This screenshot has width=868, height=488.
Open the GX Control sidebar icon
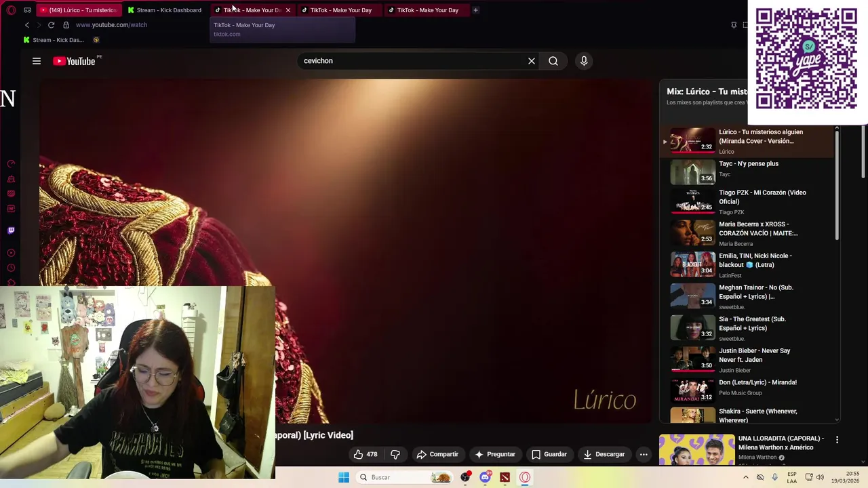(11, 164)
